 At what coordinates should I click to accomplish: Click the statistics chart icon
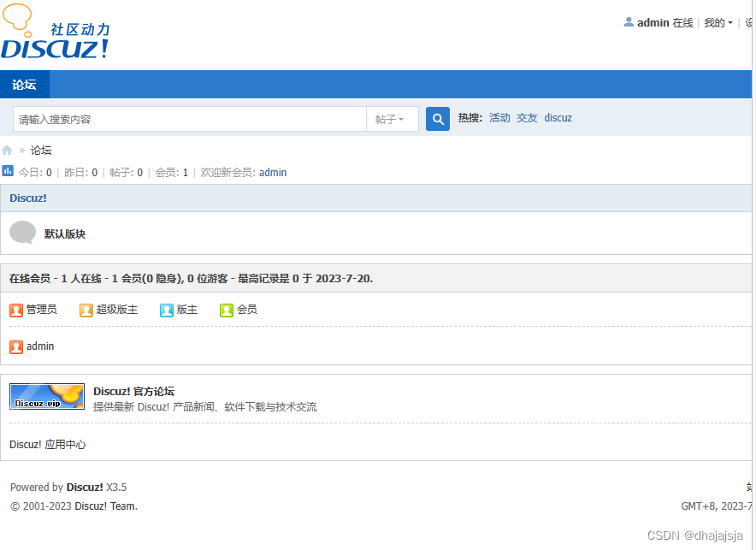8,170
